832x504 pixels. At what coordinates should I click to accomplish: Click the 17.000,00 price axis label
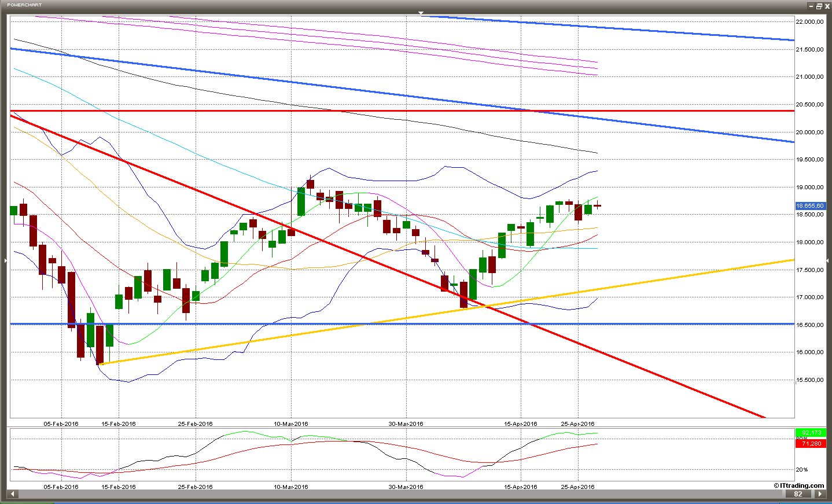[x=810, y=297]
